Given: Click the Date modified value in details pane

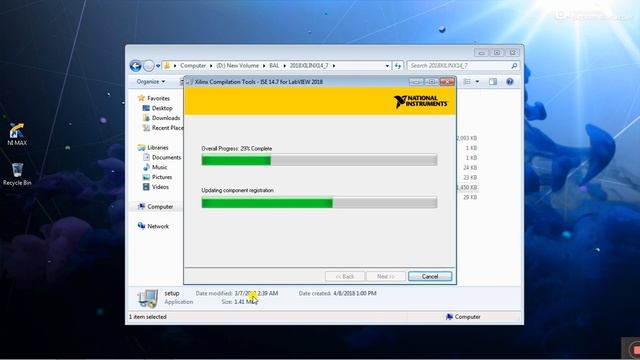Looking at the screenshot, I should pos(256,293).
